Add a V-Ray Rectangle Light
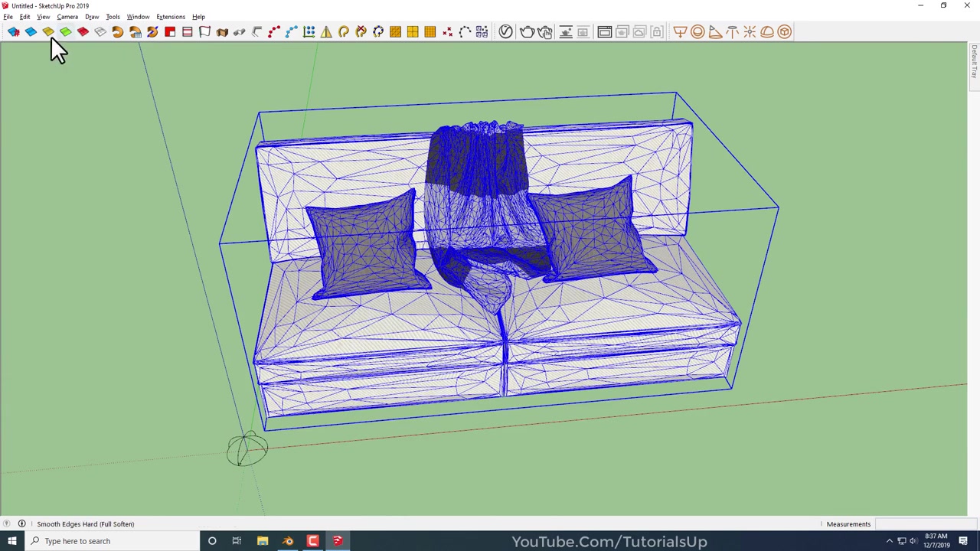 tap(681, 31)
